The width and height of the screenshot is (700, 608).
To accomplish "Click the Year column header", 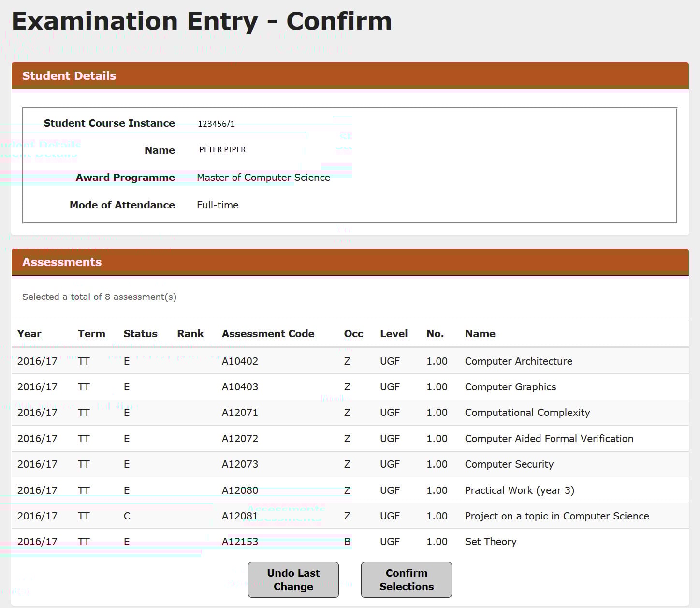I will [x=29, y=334].
